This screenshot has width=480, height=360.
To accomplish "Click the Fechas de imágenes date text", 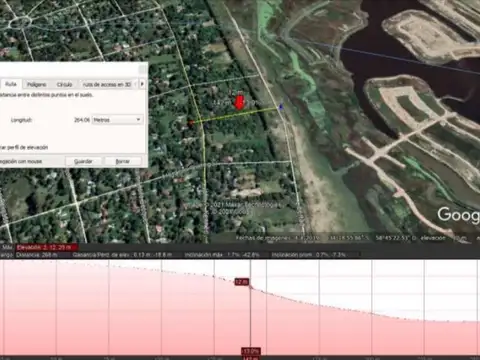I will 278,238.
